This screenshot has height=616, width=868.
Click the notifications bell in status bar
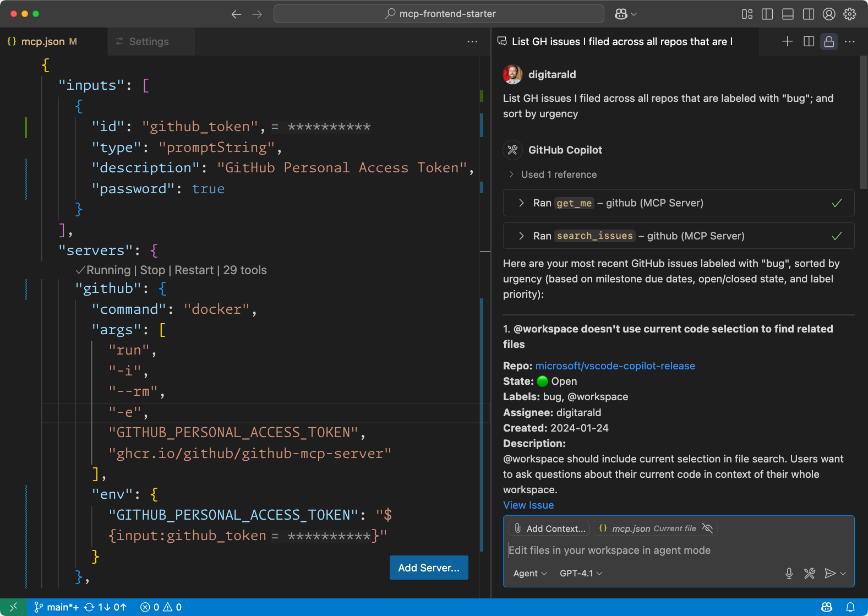point(850,607)
